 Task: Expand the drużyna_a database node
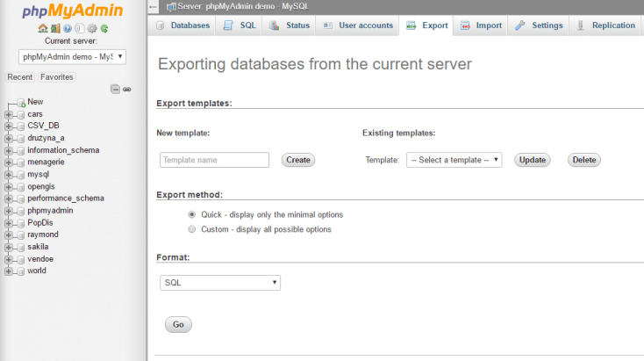pos(8,139)
